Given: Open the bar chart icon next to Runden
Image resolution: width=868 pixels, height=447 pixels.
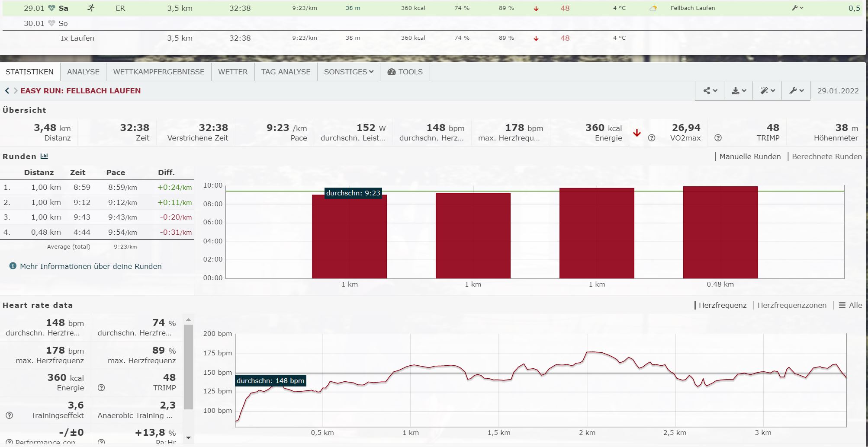Looking at the screenshot, I should [x=44, y=156].
